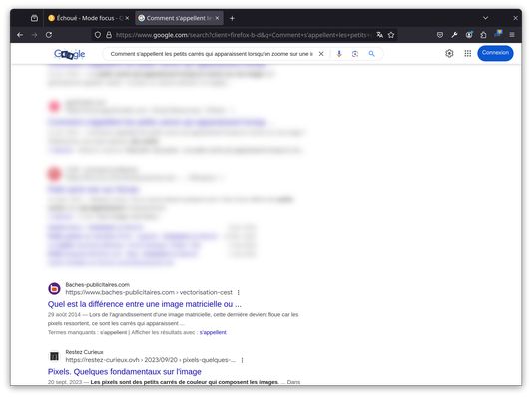
Task: Save page to Pocket
Action: [x=440, y=35]
